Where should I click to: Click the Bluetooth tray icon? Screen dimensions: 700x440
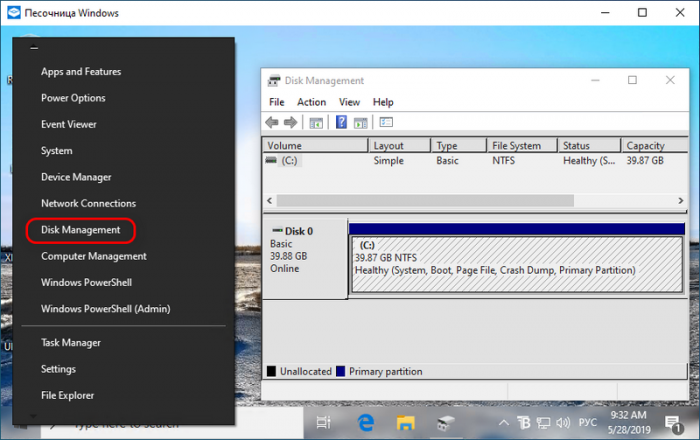(x=523, y=422)
